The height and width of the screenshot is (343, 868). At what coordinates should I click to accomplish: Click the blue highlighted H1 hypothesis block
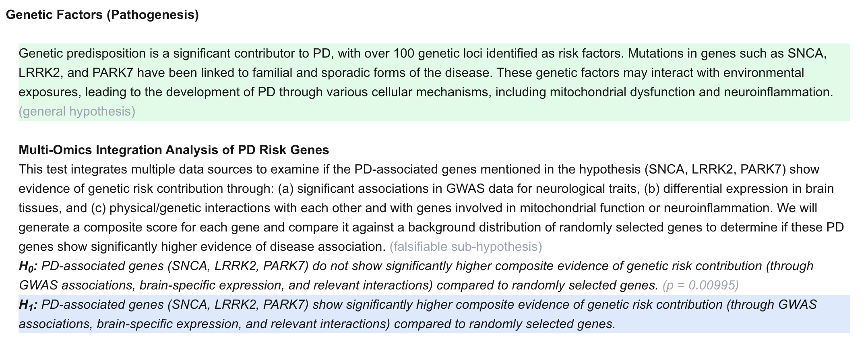[x=434, y=314]
